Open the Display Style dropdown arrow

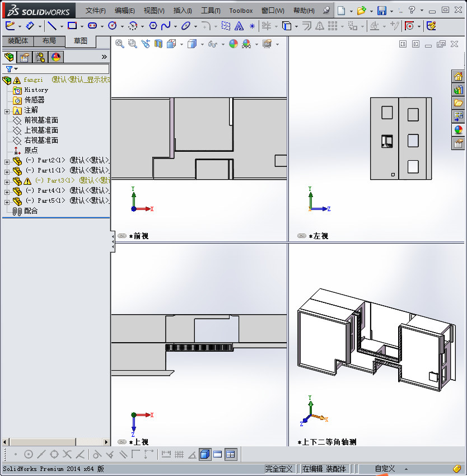[x=202, y=45]
